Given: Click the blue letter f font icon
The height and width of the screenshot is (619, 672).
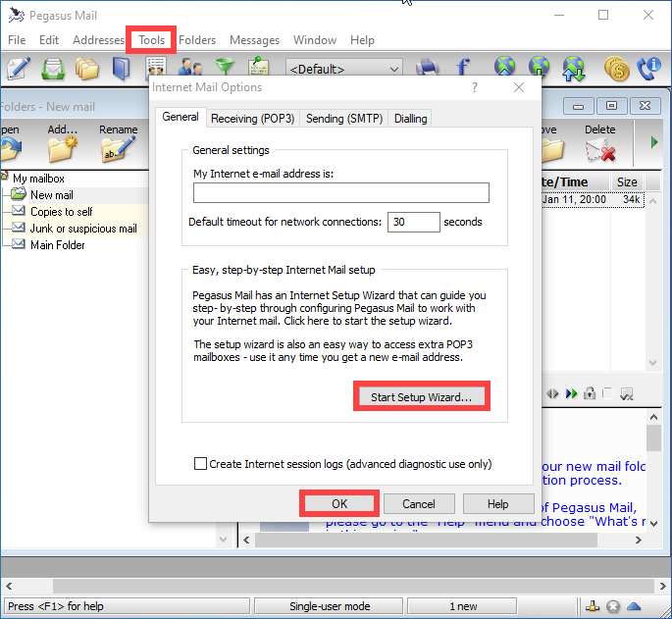Looking at the screenshot, I should coord(462,67).
